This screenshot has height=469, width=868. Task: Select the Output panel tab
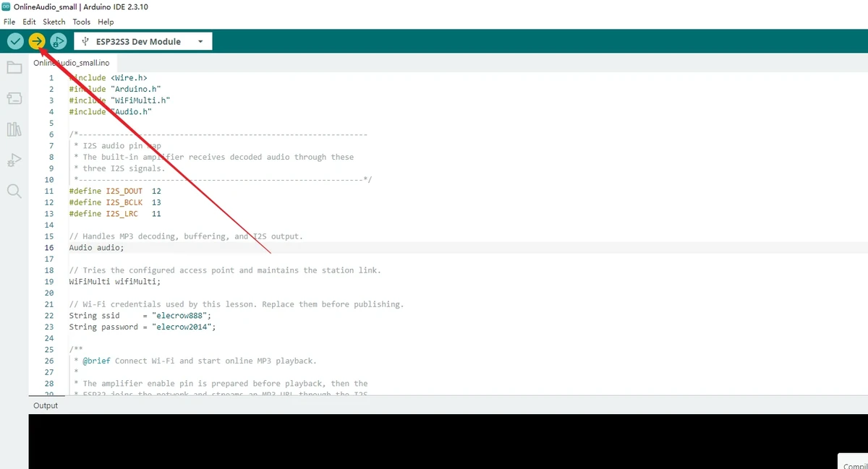[x=46, y=405]
